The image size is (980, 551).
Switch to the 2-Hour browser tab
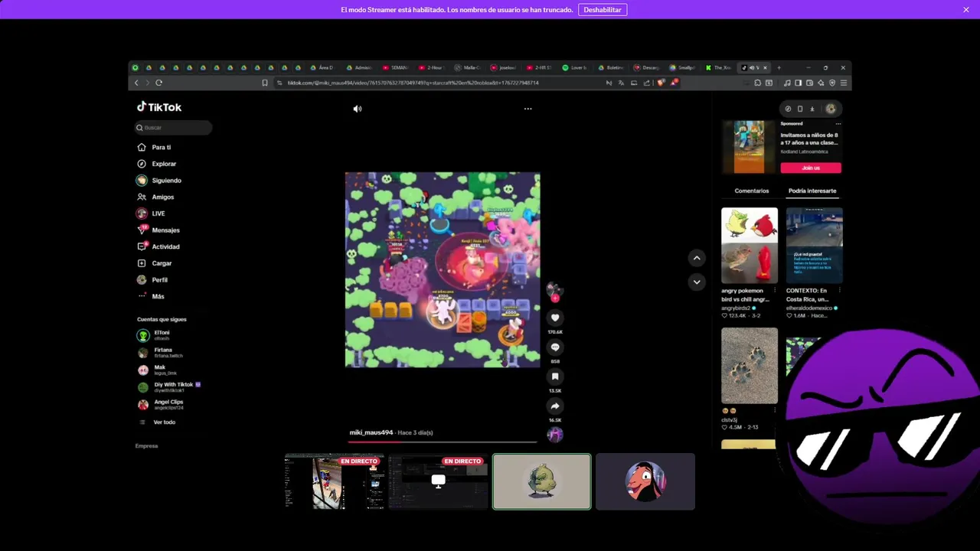pyautogui.click(x=431, y=67)
